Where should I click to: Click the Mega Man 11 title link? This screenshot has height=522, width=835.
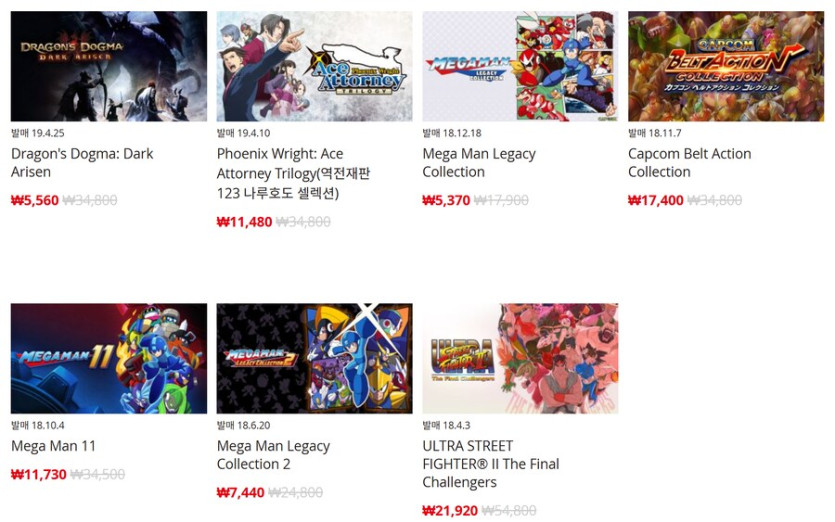[53, 446]
